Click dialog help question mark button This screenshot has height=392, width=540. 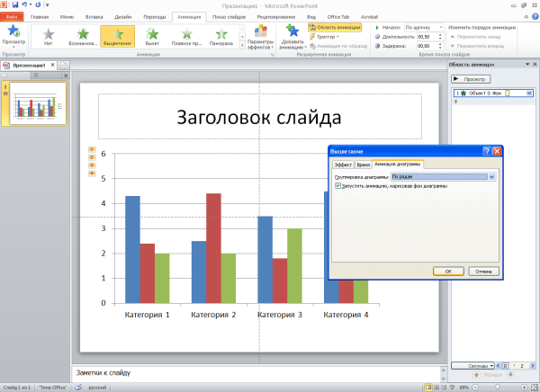click(487, 151)
